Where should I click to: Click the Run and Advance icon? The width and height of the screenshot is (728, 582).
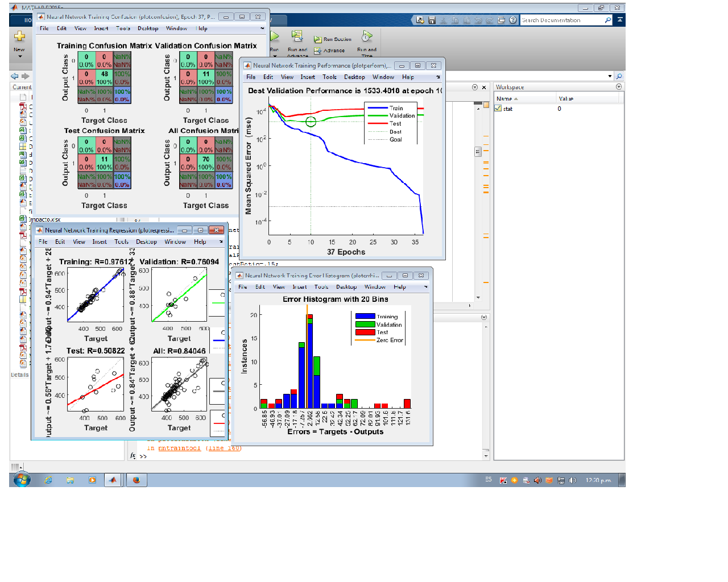point(297,36)
